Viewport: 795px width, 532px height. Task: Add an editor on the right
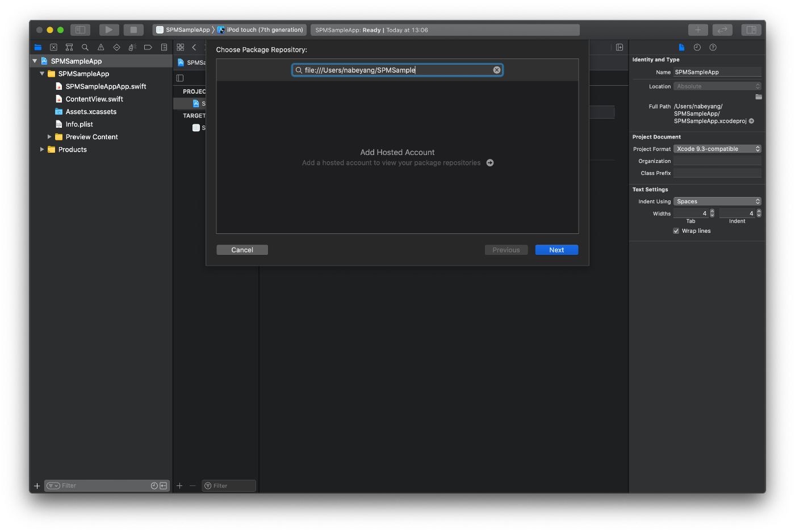620,47
